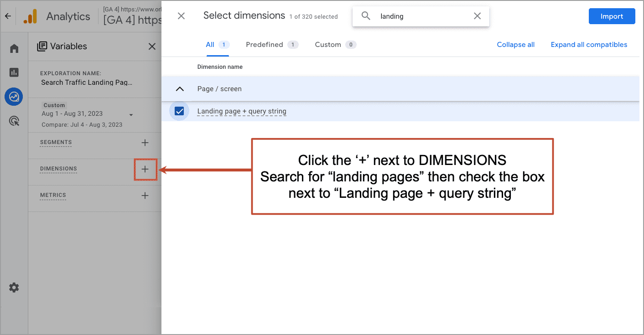Open the Admin settings gear
This screenshot has width=644, height=335.
pyautogui.click(x=14, y=287)
